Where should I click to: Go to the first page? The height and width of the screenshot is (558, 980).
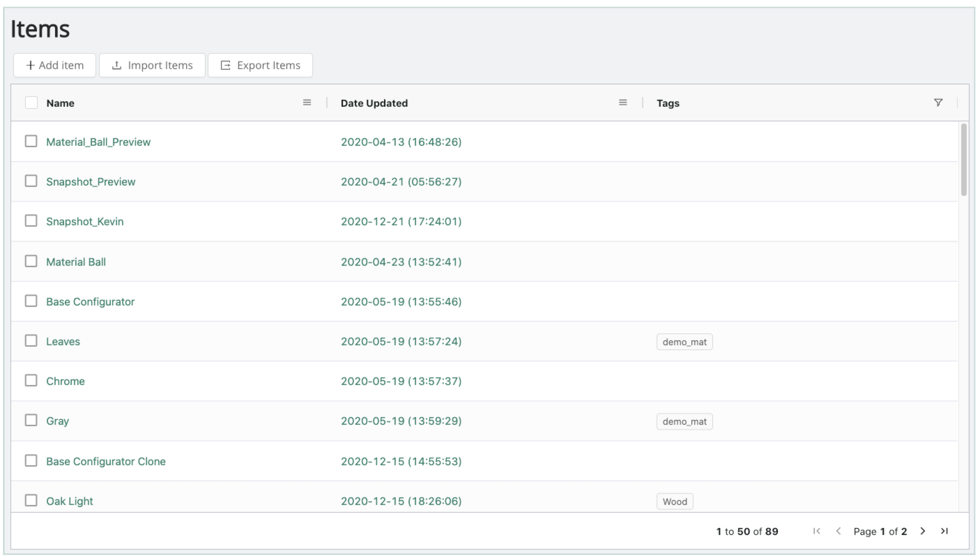[x=817, y=531]
